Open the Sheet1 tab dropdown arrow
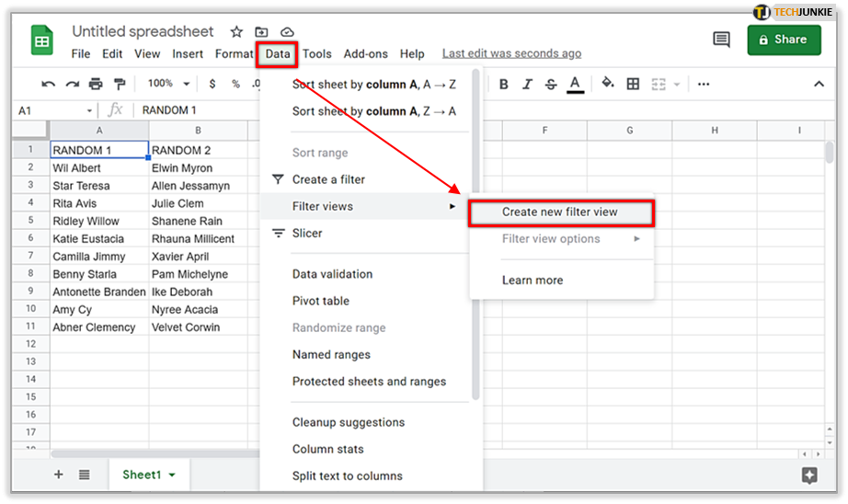 pyautogui.click(x=172, y=475)
